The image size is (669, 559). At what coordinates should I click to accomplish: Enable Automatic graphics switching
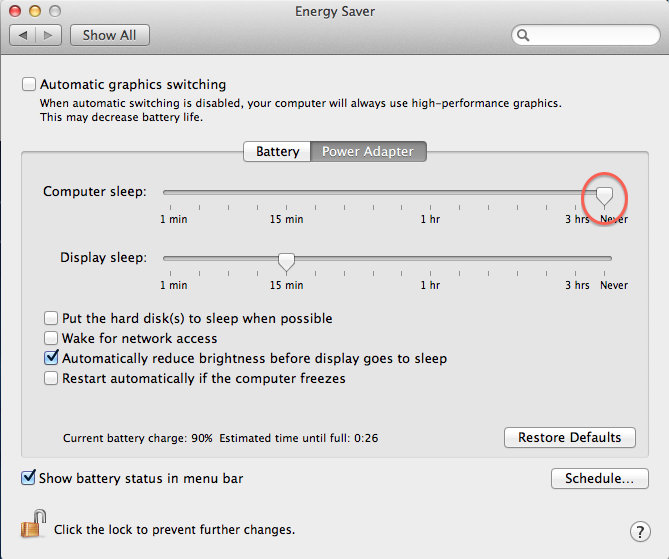pos(29,85)
